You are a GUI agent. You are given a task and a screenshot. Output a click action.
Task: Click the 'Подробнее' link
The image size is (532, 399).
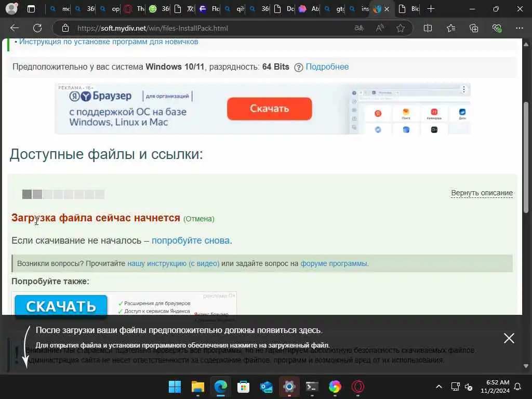[327, 66]
